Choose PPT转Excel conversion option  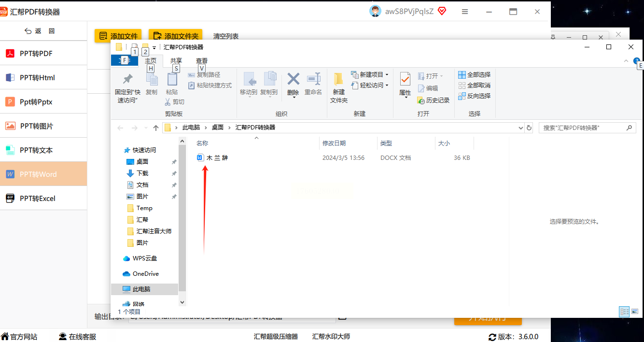click(43, 199)
